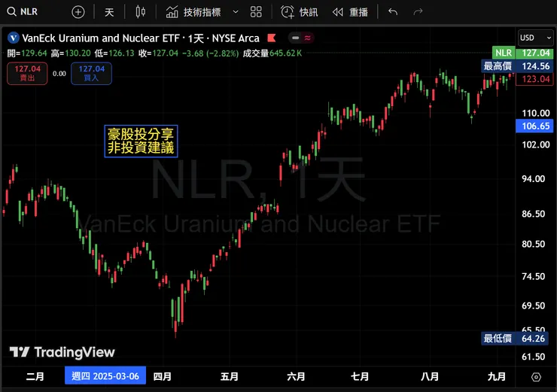
Task: Open the USD currency dropdown
Action: 535,38
